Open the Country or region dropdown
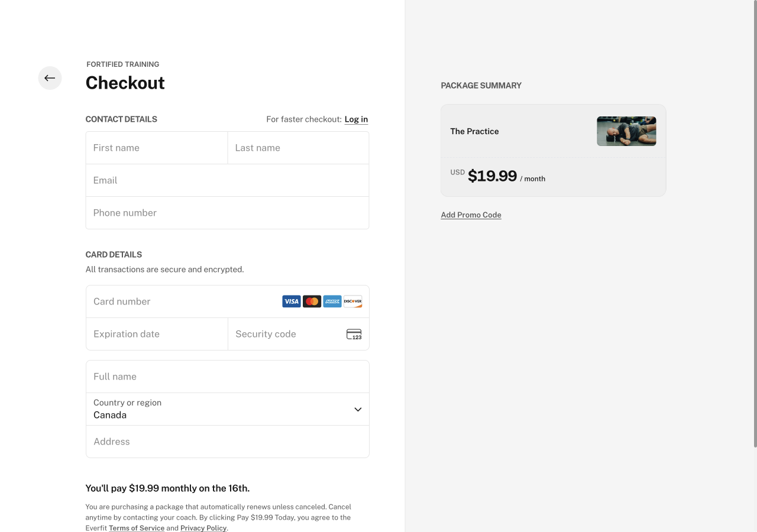This screenshot has width=757, height=532. pos(228,409)
